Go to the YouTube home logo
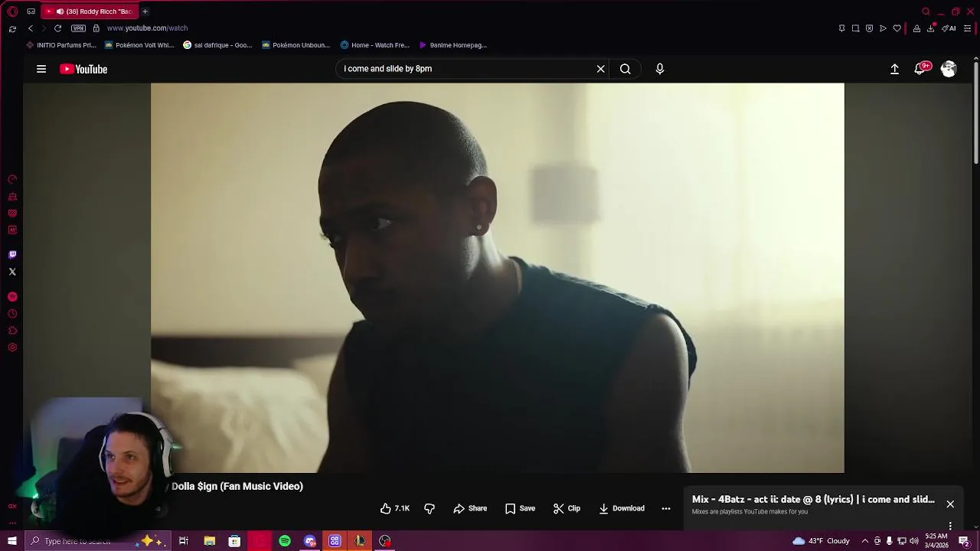980x551 pixels. click(83, 69)
